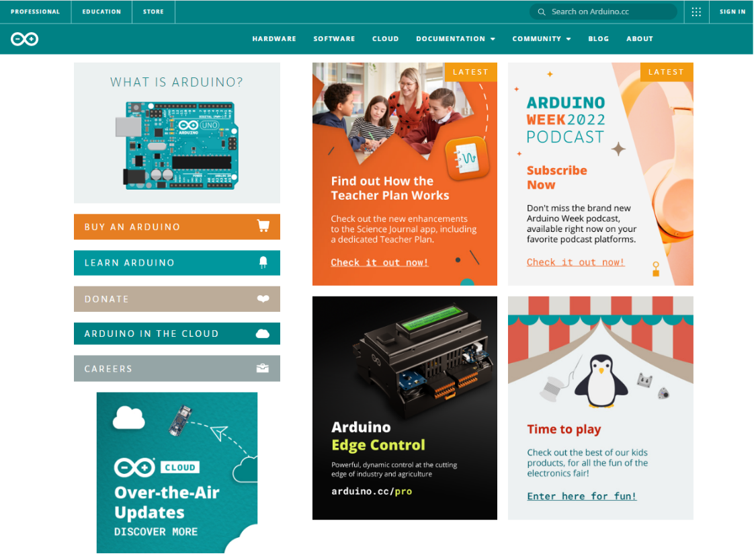
Task: Click the Buy an Arduino button
Action: click(177, 227)
